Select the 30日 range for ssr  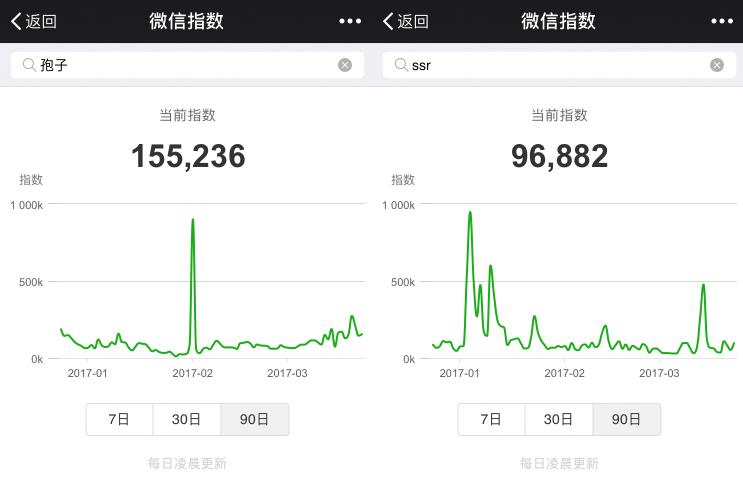click(559, 419)
